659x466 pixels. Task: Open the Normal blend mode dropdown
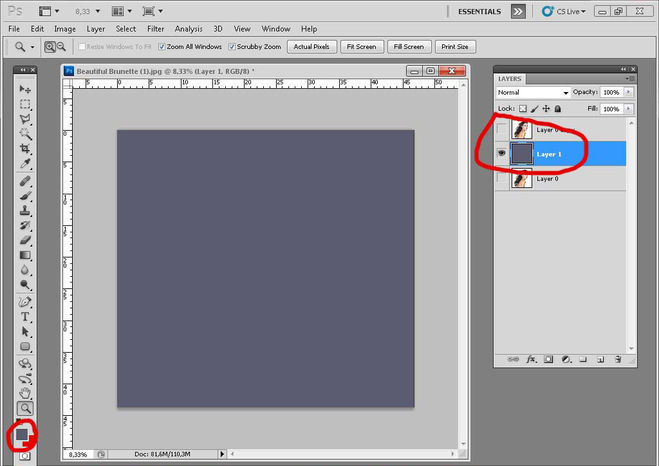(533, 92)
